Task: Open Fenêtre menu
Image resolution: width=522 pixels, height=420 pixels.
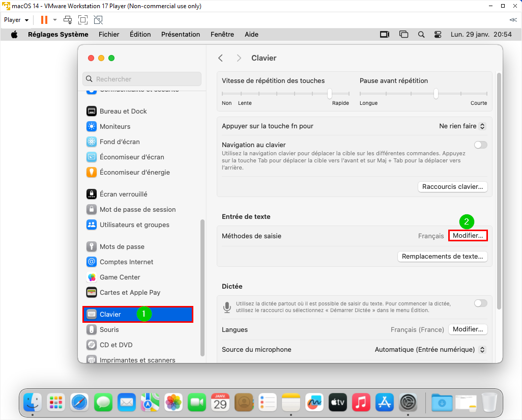Action: (x=222, y=35)
